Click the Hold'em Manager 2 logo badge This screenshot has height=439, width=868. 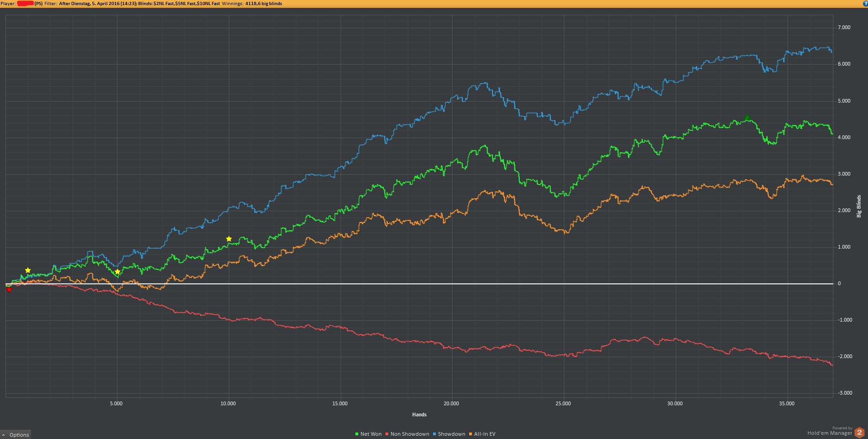[860, 433]
